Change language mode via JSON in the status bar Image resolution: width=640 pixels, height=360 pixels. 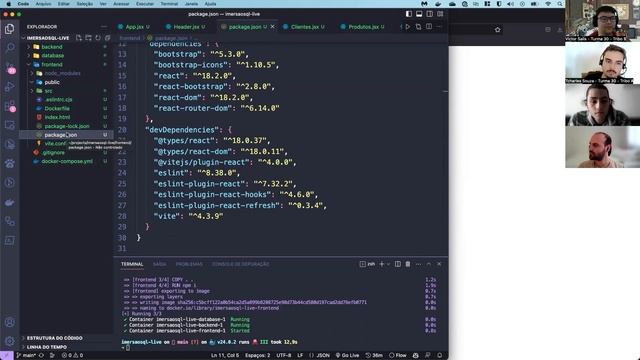[x=323, y=355]
